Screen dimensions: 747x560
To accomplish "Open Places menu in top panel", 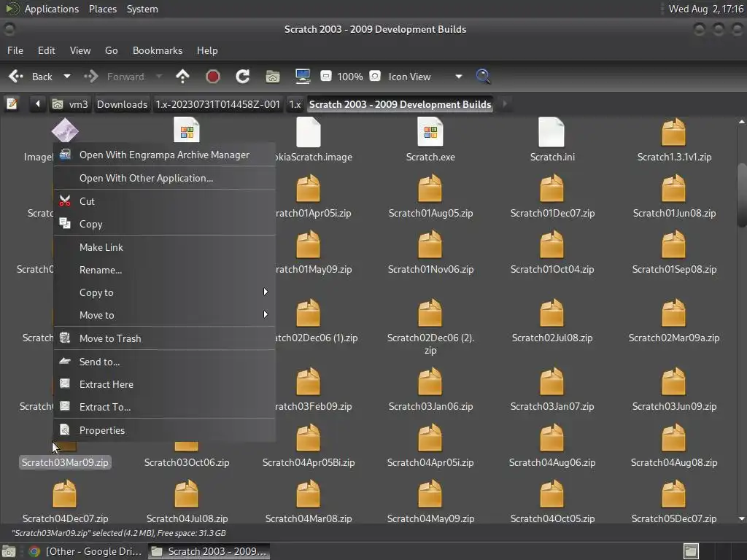I will coord(102,9).
